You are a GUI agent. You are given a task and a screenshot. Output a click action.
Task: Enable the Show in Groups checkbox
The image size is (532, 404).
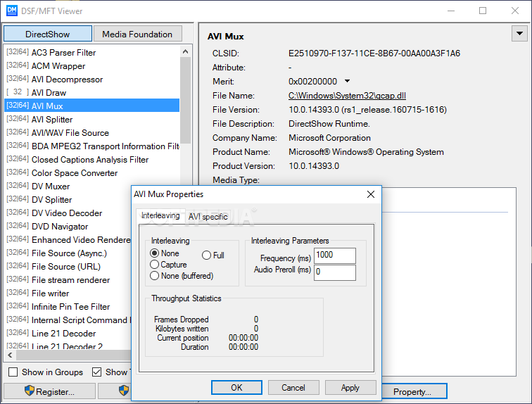[x=13, y=372]
